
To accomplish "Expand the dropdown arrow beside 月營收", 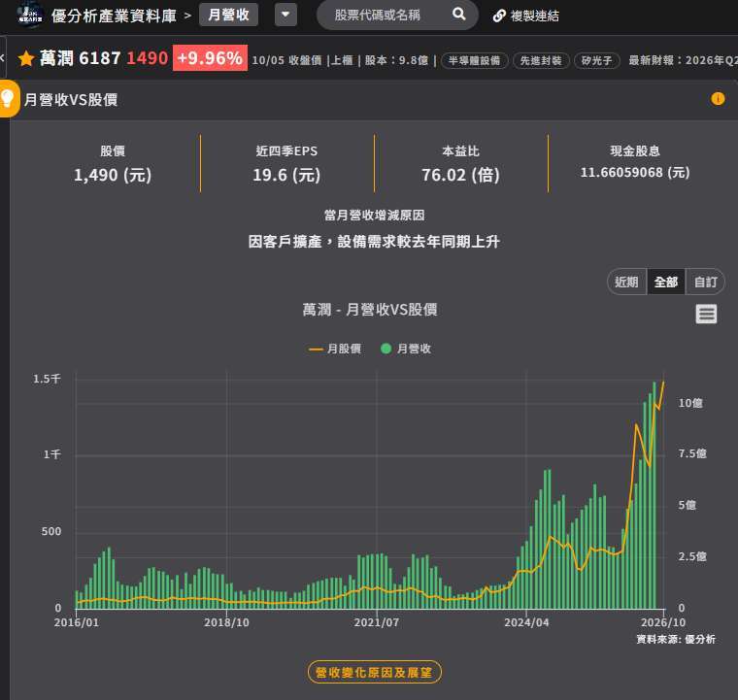I will 285,15.
